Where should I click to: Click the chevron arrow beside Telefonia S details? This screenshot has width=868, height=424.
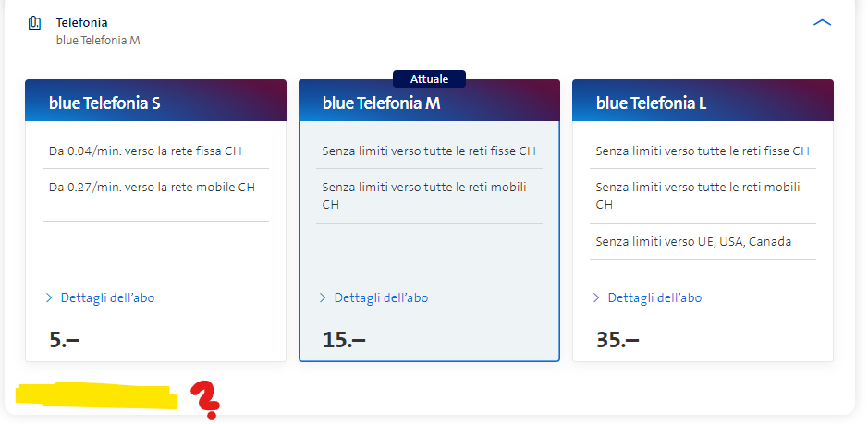(x=49, y=297)
